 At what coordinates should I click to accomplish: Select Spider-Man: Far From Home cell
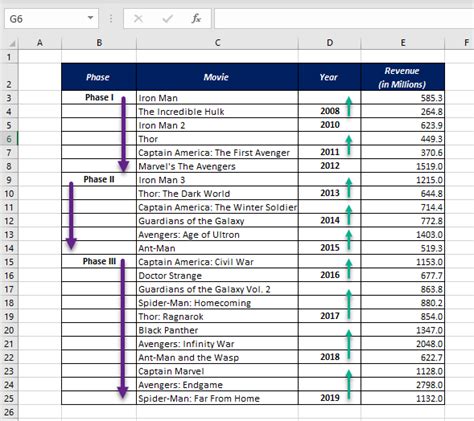[x=217, y=398]
